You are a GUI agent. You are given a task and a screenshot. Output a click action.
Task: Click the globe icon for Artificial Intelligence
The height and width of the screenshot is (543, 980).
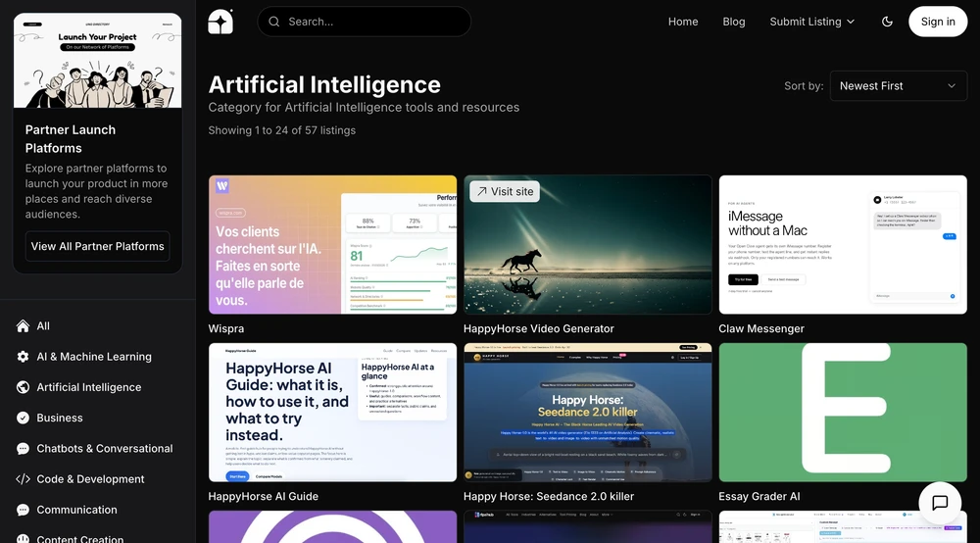point(24,387)
